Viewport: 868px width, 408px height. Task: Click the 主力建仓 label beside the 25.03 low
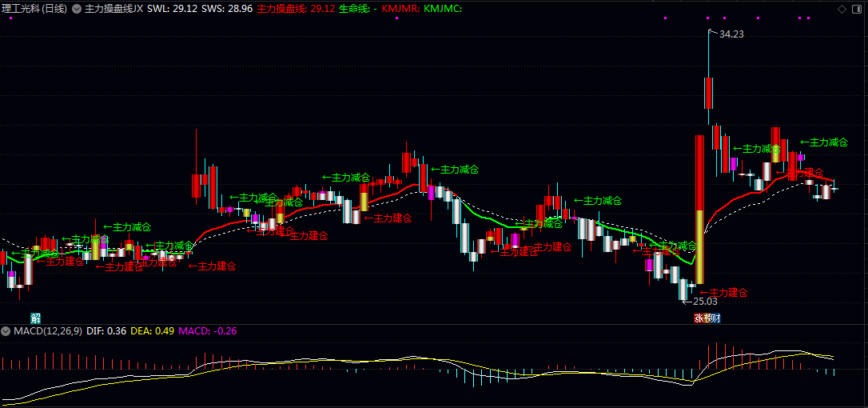coord(723,292)
